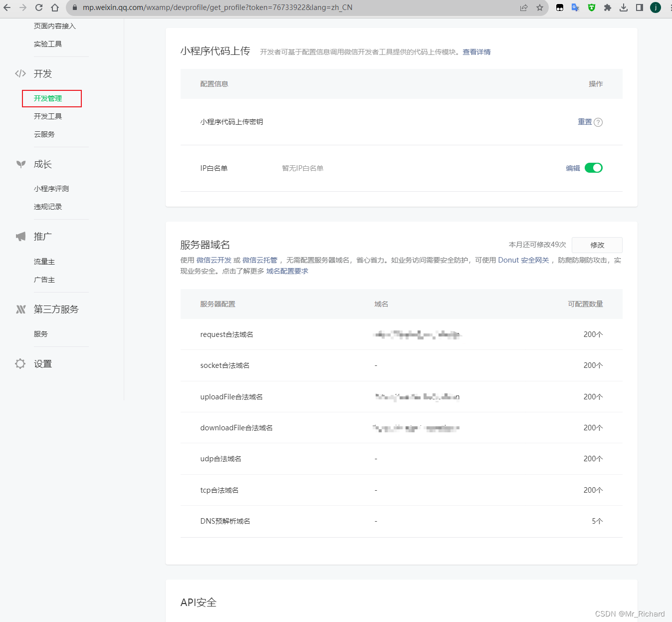Go back with the browser back arrow
Screen dimensions: 672x622
(7, 7)
